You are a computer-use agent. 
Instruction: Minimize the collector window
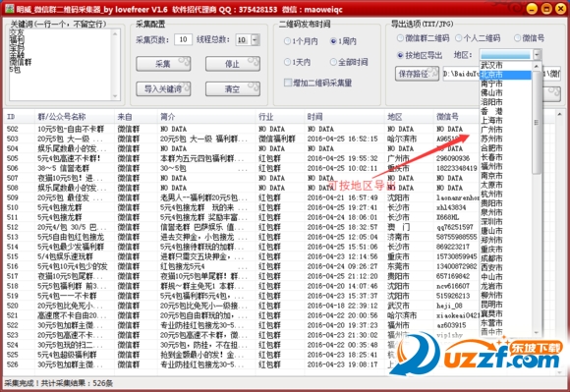pos(532,9)
